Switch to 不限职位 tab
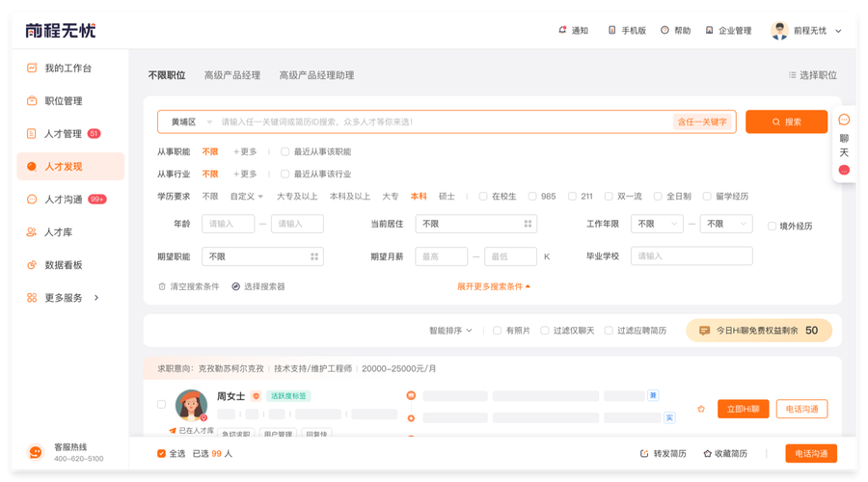 pyautogui.click(x=167, y=75)
